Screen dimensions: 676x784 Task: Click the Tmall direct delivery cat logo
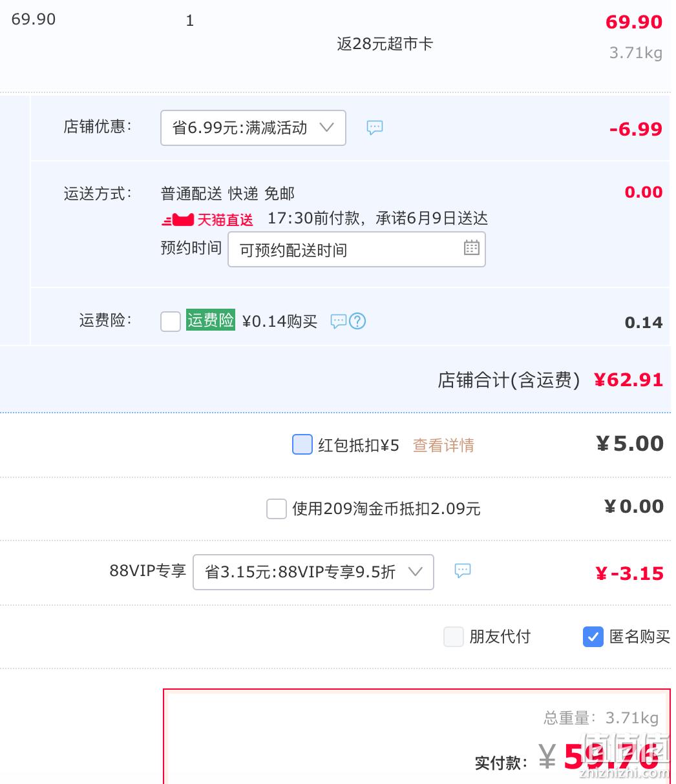coord(178,220)
